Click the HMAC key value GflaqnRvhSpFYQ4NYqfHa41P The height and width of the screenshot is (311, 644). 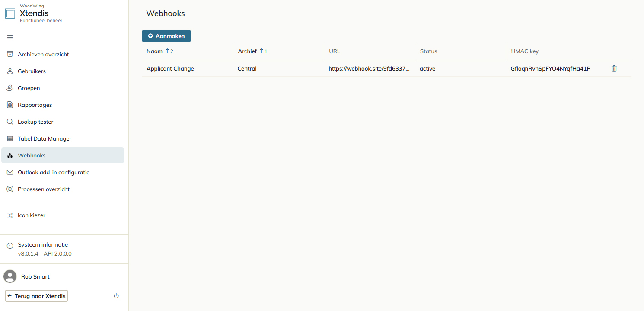551,68
